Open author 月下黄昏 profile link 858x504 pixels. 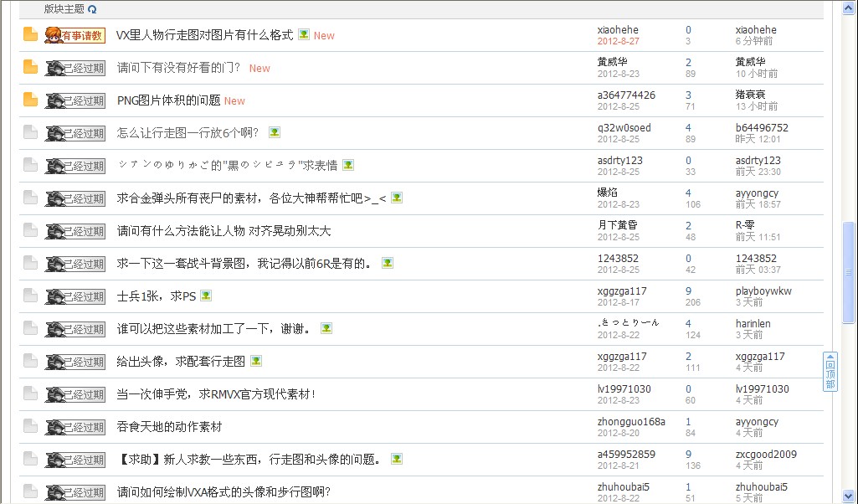pyautogui.click(x=617, y=225)
